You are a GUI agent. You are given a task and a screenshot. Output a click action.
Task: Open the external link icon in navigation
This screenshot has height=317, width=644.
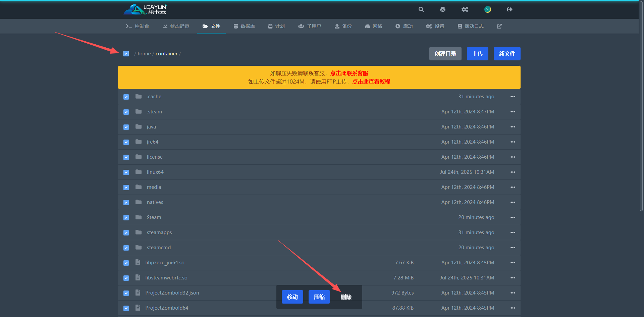pos(499,26)
